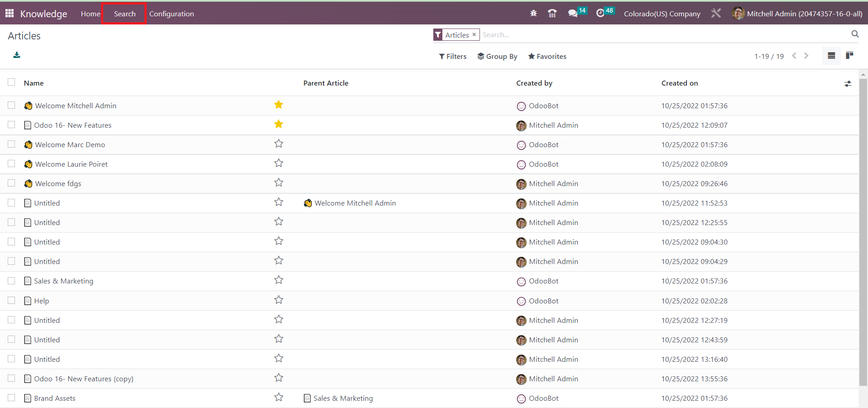This screenshot has height=408, width=868.
Task: Open the VoIP phone icon
Action: [x=552, y=14]
